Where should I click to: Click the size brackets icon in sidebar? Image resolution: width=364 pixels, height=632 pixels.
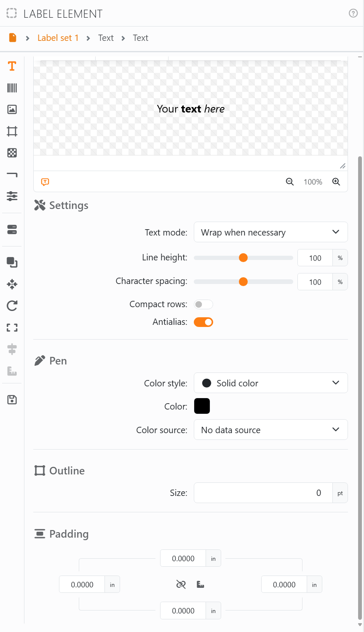pyautogui.click(x=12, y=327)
